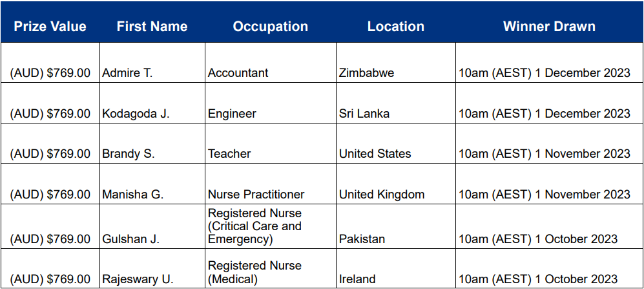Screen dimensions: 644x289
Task: Click the Pakistan location cell
Action: point(396,226)
